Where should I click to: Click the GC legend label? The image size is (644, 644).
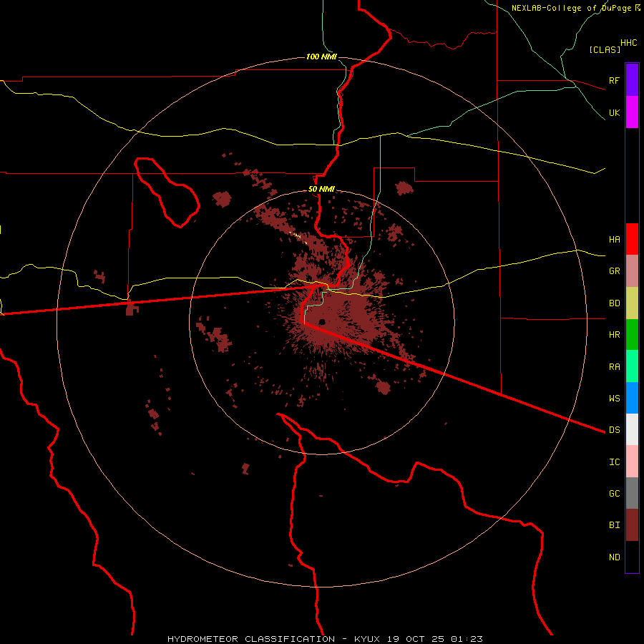(x=614, y=494)
